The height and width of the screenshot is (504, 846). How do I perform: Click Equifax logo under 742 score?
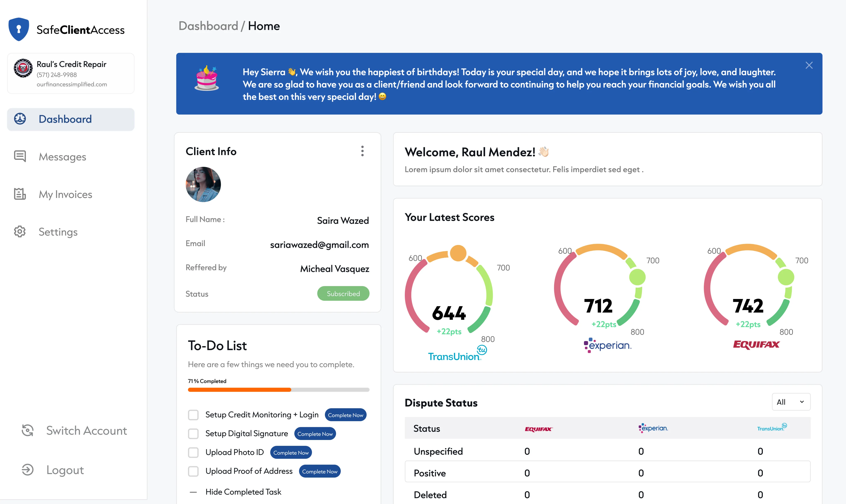pos(756,344)
